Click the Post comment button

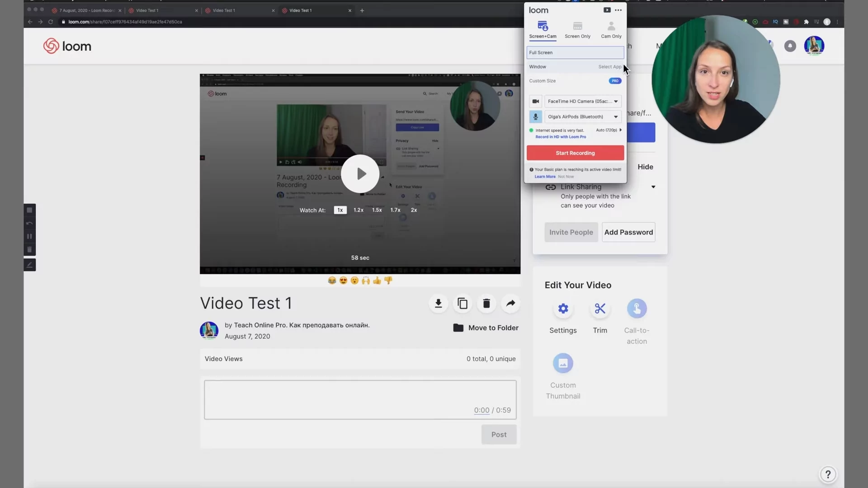point(499,435)
